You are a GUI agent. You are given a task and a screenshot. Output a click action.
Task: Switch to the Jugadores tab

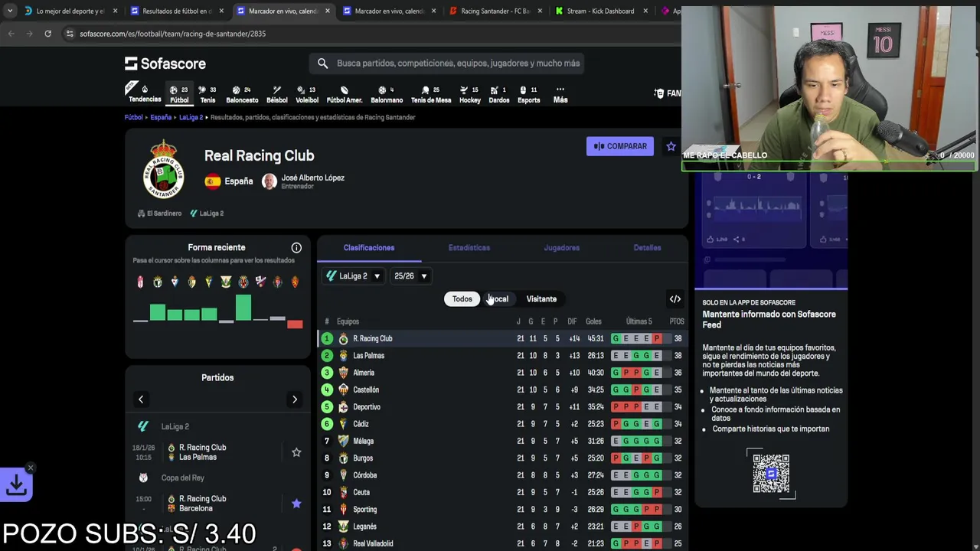tap(562, 248)
